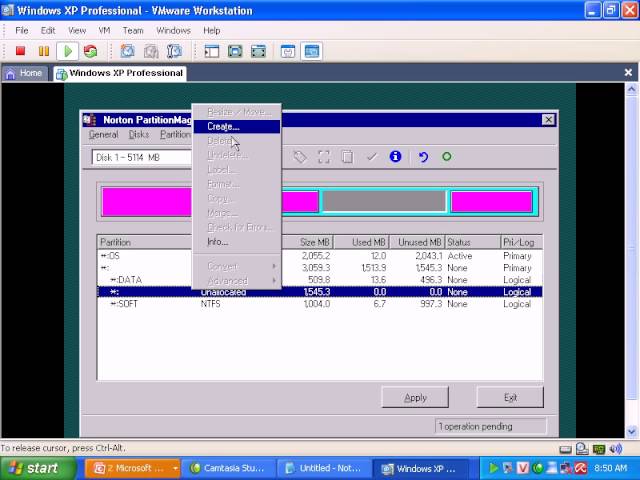
Task: Click the Apply button
Action: (415, 398)
